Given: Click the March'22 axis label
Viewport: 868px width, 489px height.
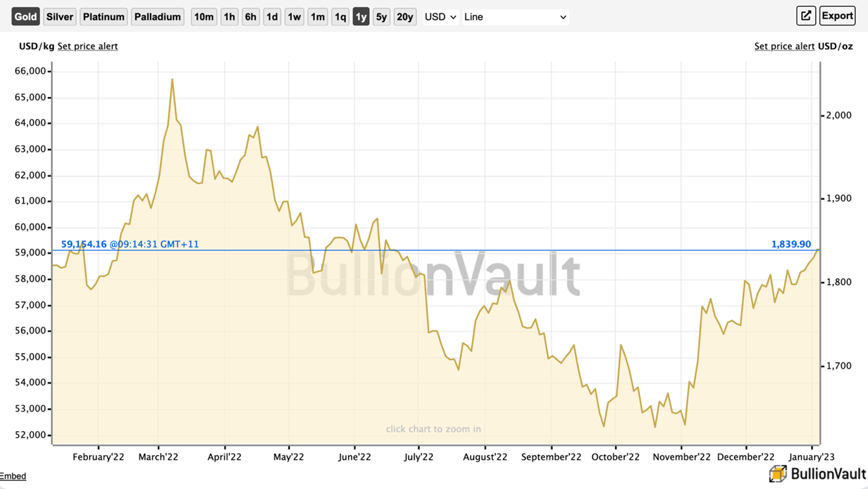Looking at the screenshot, I should tap(158, 457).
